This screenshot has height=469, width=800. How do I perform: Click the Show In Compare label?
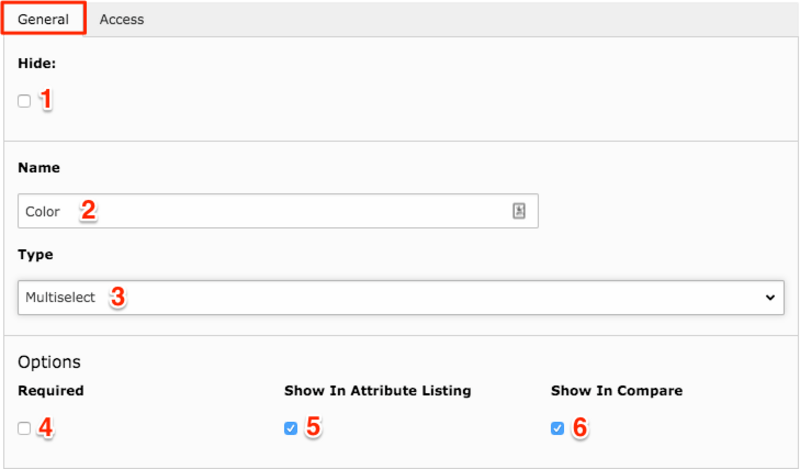click(x=616, y=390)
